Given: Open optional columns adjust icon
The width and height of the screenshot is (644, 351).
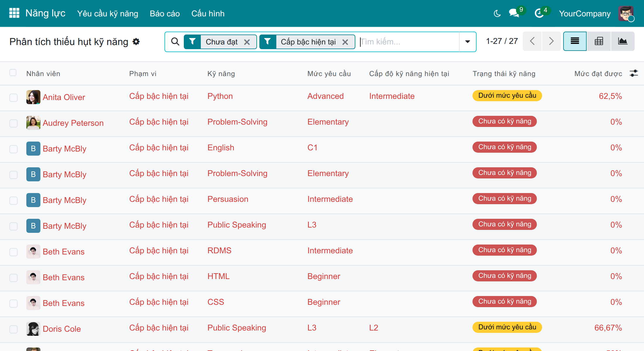Looking at the screenshot, I should pos(634,73).
